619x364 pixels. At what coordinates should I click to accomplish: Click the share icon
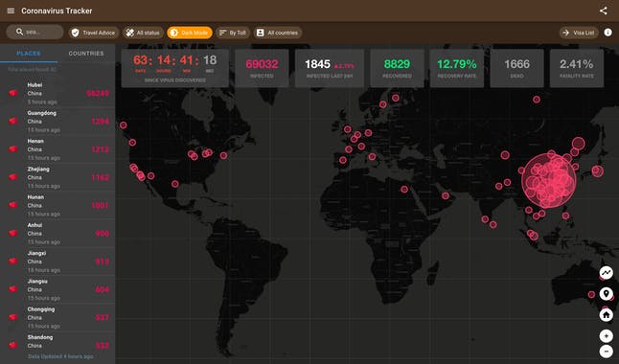[604, 11]
